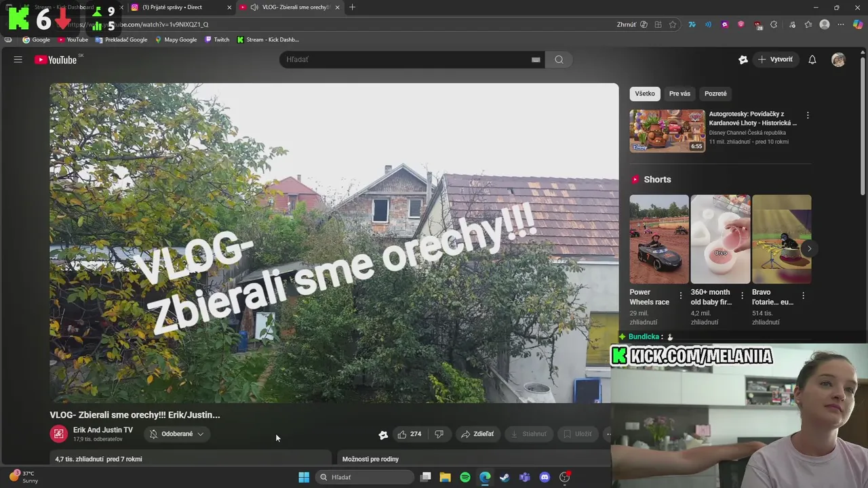Click the Zdieľať share button
This screenshot has width=868, height=488.
pos(477,434)
